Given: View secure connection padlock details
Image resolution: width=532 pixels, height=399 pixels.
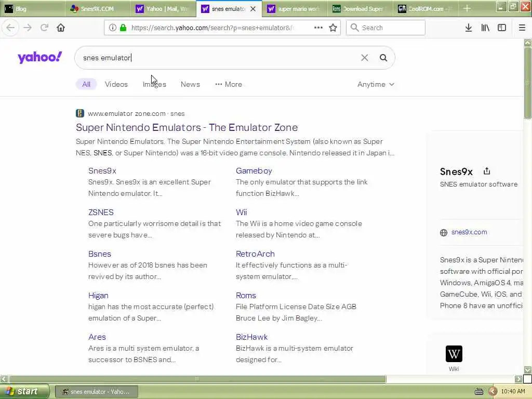Looking at the screenshot, I should (x=123, y=28).
